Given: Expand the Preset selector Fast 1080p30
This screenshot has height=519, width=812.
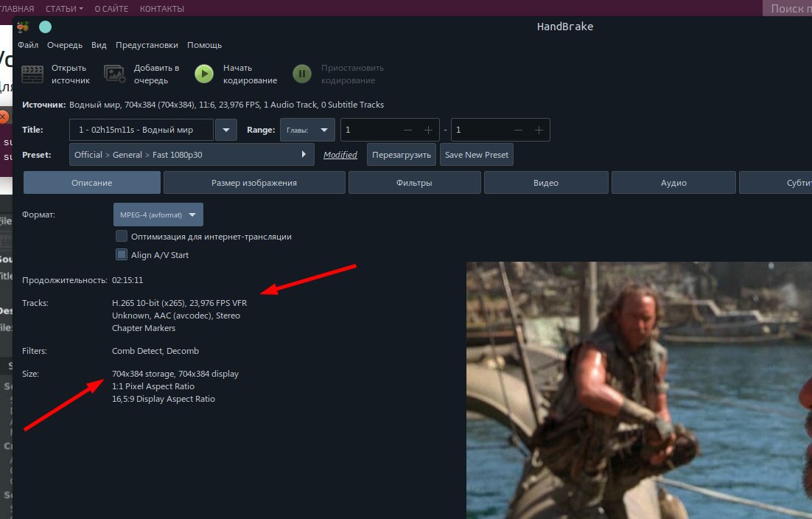Looking at the screenshot, I should click(192, 155).
